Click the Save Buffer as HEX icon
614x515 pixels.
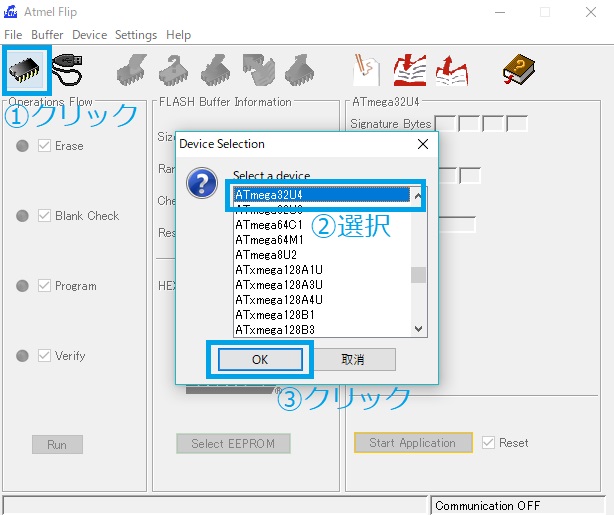click(452, 70)
